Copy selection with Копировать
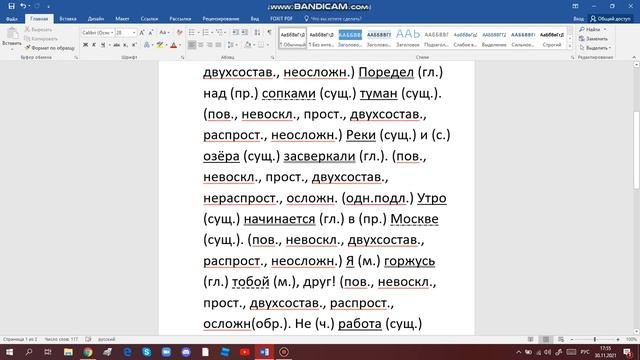This screenshot has height=360, width=640. coord(41,38)
